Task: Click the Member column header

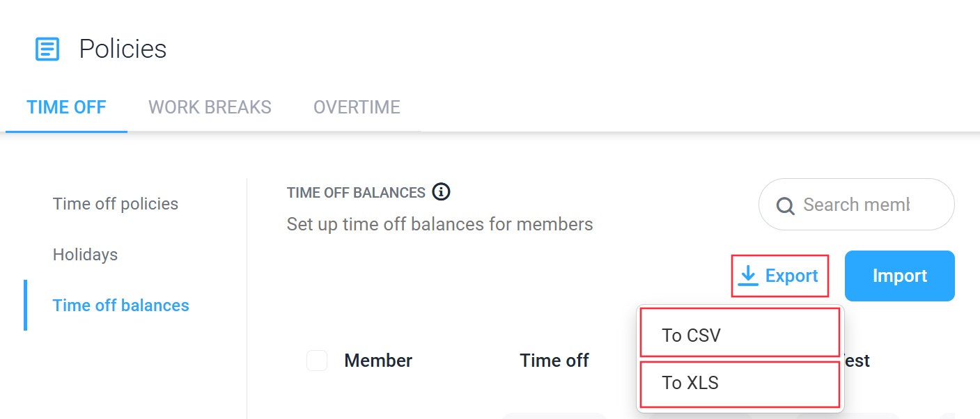Action: 378,361
